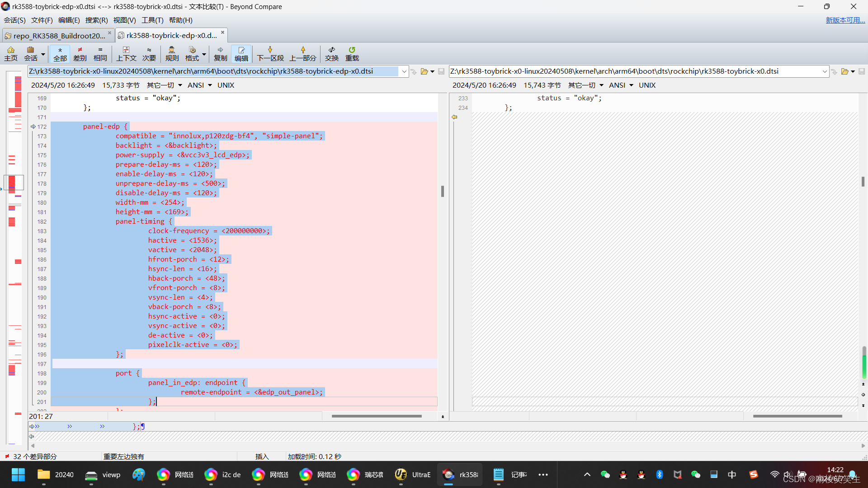868x488 pixels.
Task: Toggle Show All (全部) view filter
Action: tap(60, 53)
